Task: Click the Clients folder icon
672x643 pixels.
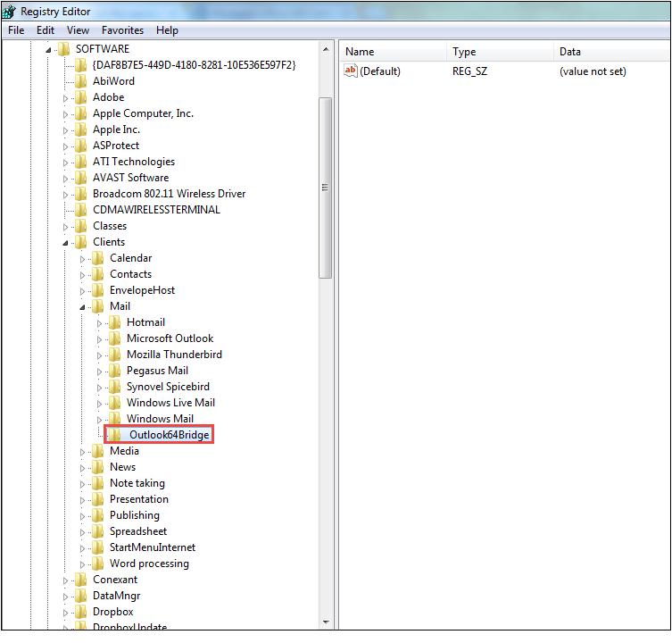Action: (x=80, y=242)
